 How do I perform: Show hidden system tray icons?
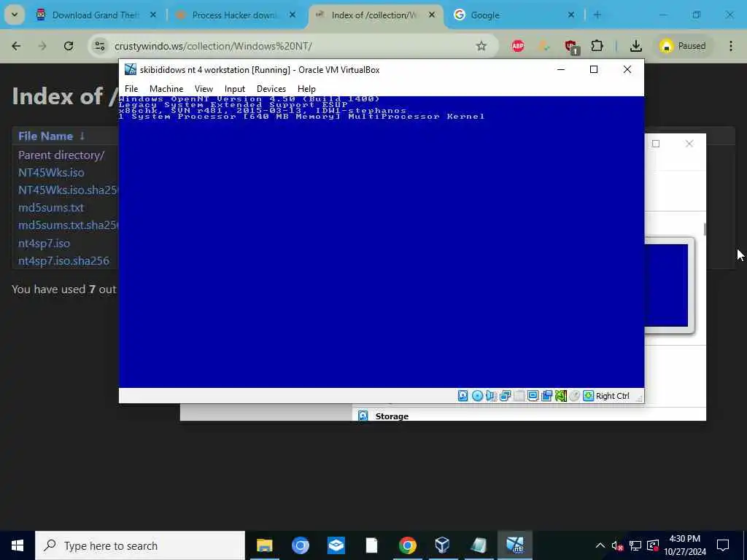click(x=600, y=545)
